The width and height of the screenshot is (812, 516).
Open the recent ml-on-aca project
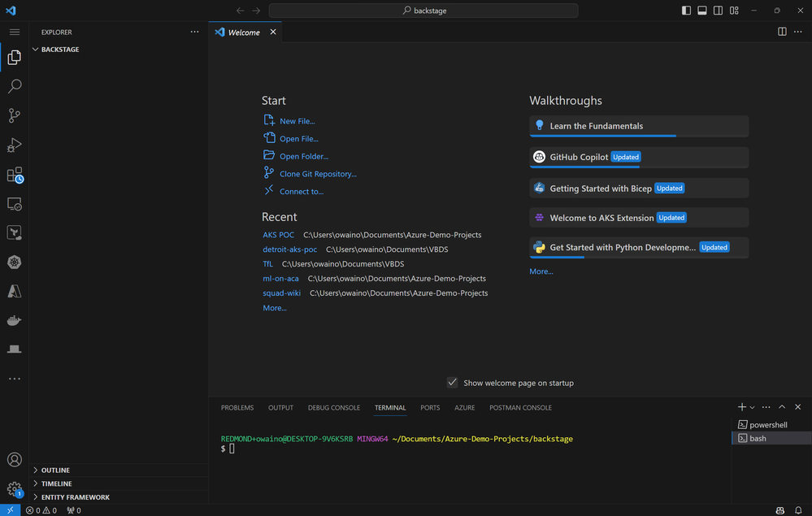click(x=280, y=279)
